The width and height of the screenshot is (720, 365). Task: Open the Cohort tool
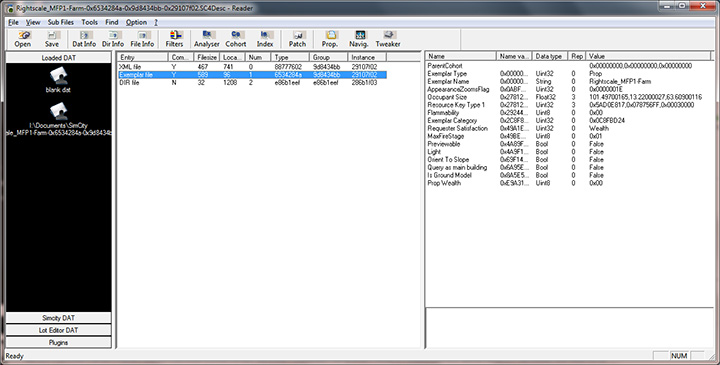236,39
